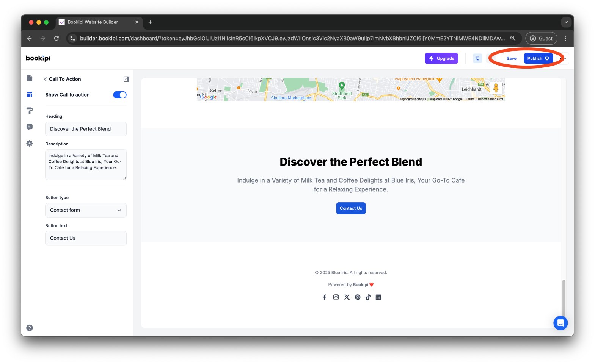This screenshot has width=595, height=364.
Task: Open a new browser tab
Action: [x=151, y=22]
